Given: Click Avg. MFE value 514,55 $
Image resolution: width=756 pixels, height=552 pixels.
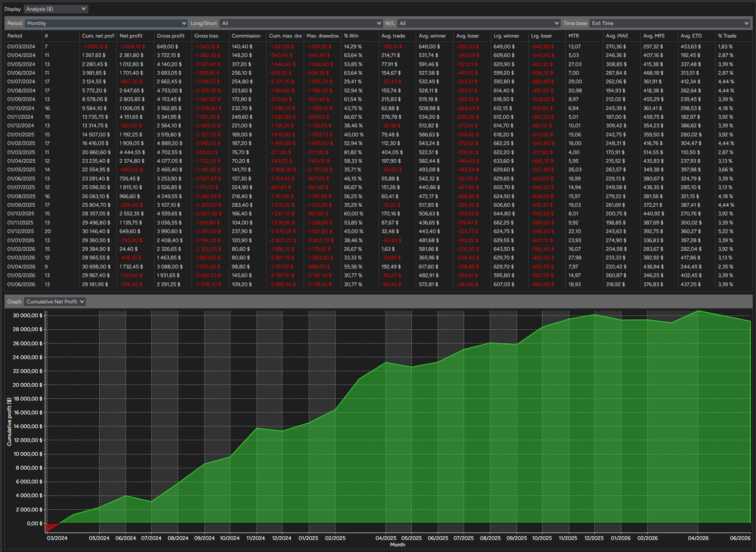Looking at the screenshot, I should click(653, 152).
